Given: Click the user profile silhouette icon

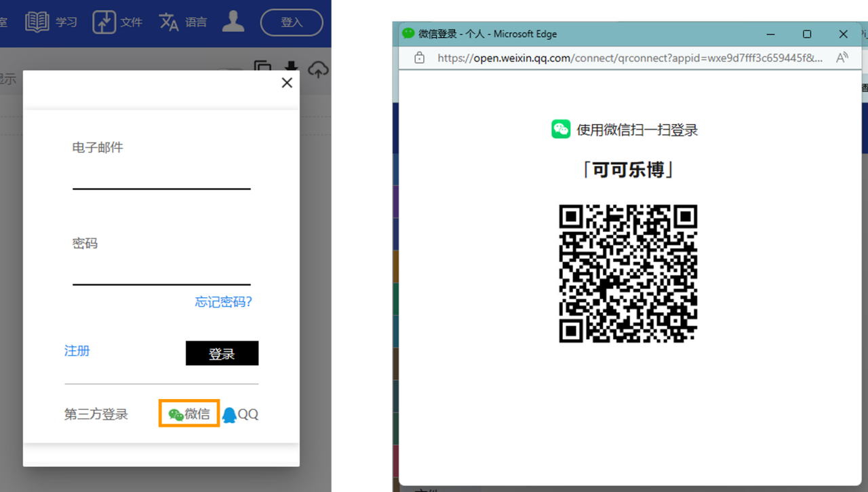Looking at the screenshot, I should coord(233,21).
